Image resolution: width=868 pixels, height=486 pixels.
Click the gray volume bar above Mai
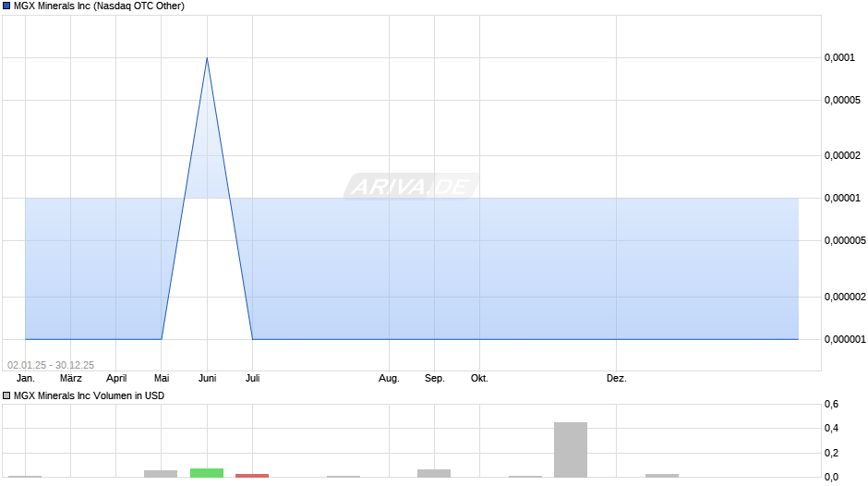(161, 474)
